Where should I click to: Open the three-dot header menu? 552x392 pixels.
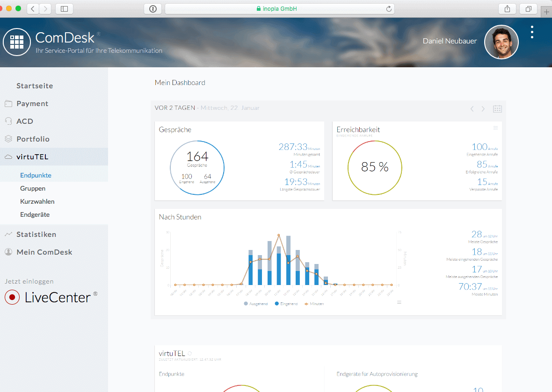click(532, 32)
